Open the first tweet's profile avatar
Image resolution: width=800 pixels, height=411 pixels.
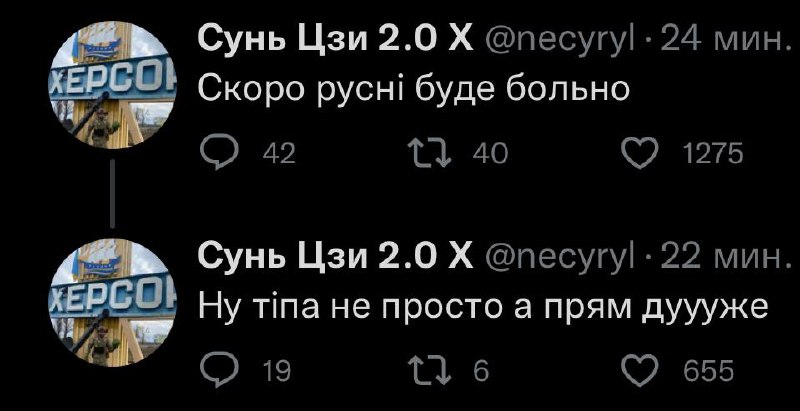tap(111, 85)
